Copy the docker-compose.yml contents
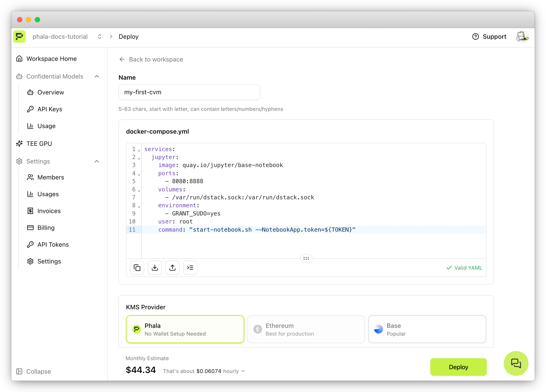 point(137,268)
